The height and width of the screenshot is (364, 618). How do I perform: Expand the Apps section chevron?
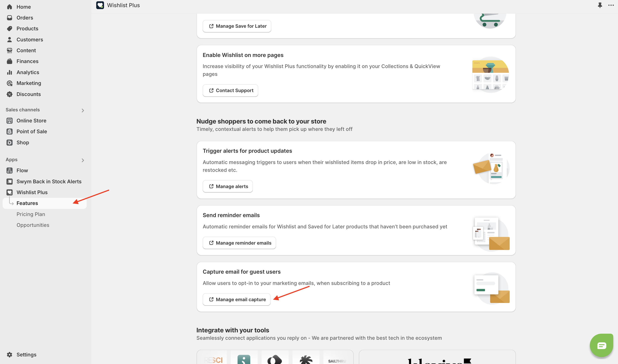pos(83,160)
